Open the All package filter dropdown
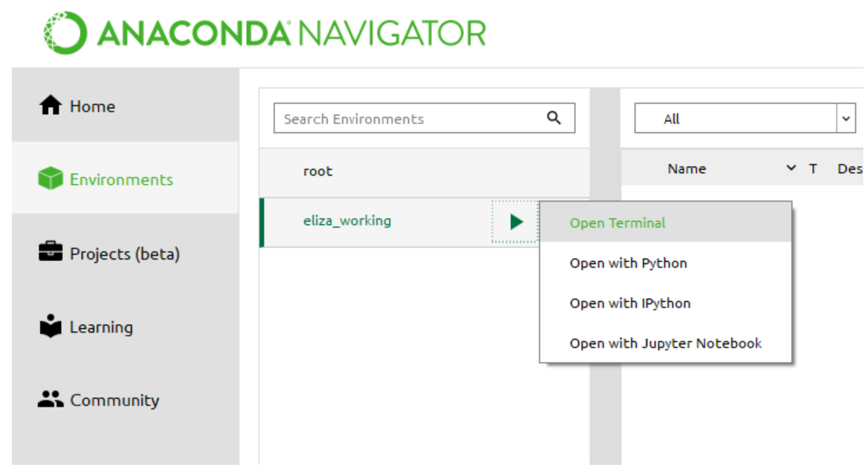Viewport: 868px width, 468px height. [846, 119]
